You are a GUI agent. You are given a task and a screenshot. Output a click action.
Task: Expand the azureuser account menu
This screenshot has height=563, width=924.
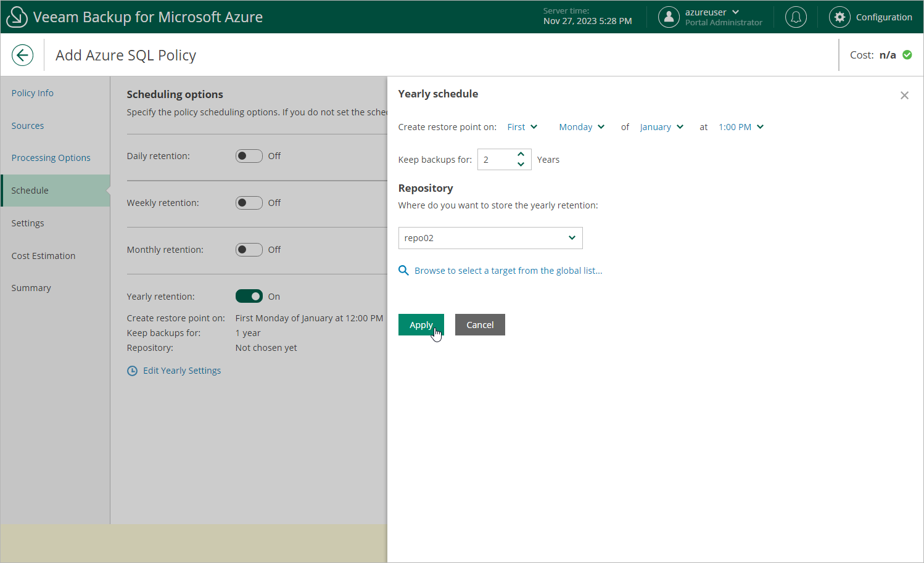point(712,12)
